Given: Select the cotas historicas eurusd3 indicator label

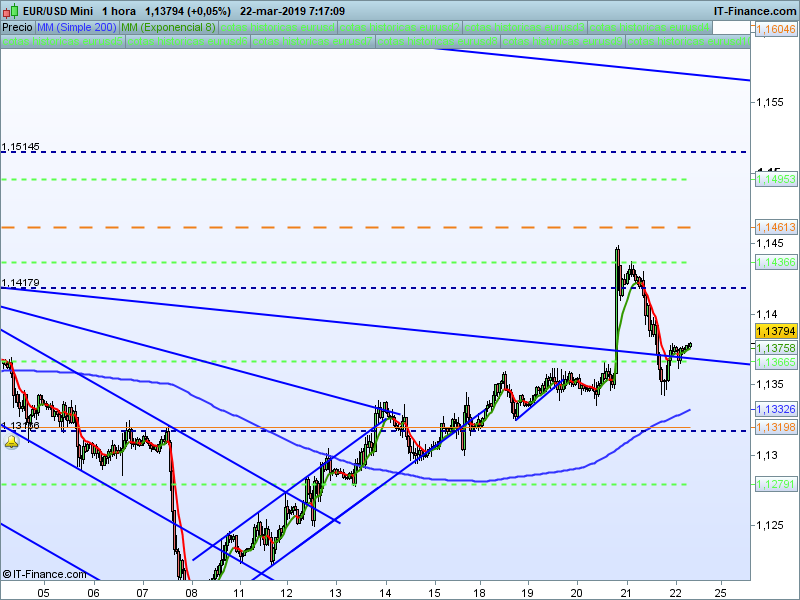Looking at the screenshot, I should tap(525, 27).
